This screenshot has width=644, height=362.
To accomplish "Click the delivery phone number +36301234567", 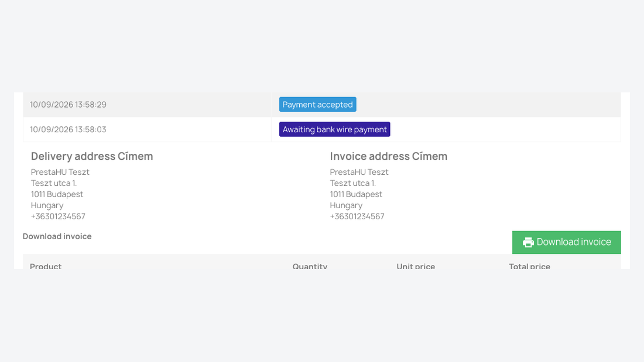I will [58, 216].
